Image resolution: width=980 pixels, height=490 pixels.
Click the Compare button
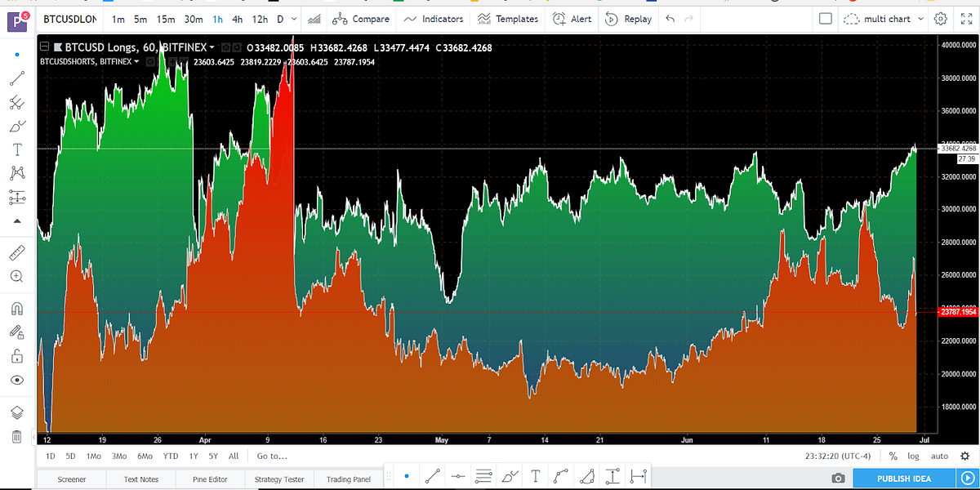359,19
